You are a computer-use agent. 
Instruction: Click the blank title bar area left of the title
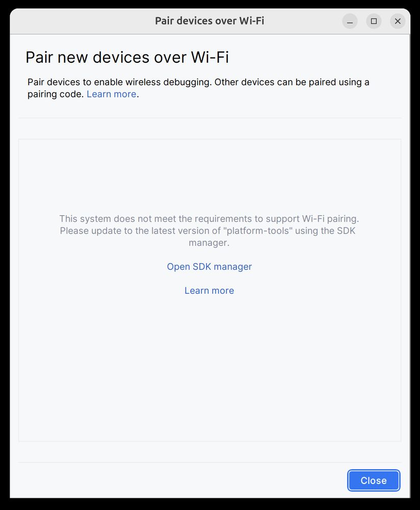click(x=81, y=21)
